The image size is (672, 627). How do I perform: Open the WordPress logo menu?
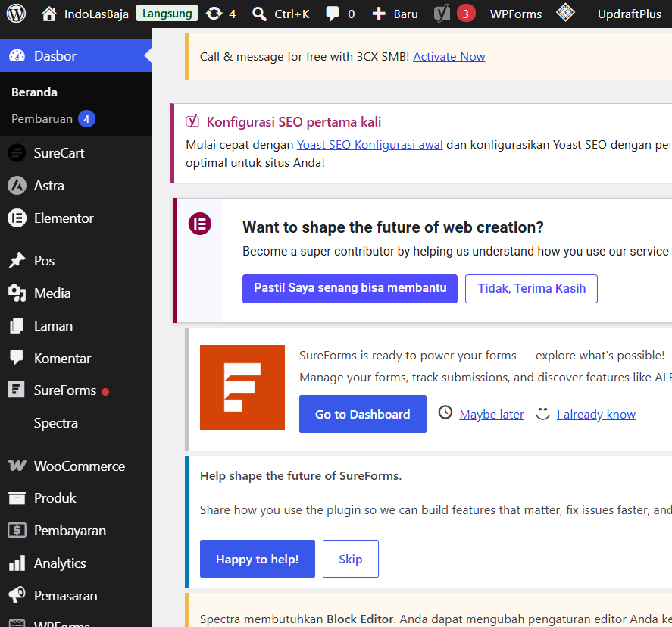(16, 14)
